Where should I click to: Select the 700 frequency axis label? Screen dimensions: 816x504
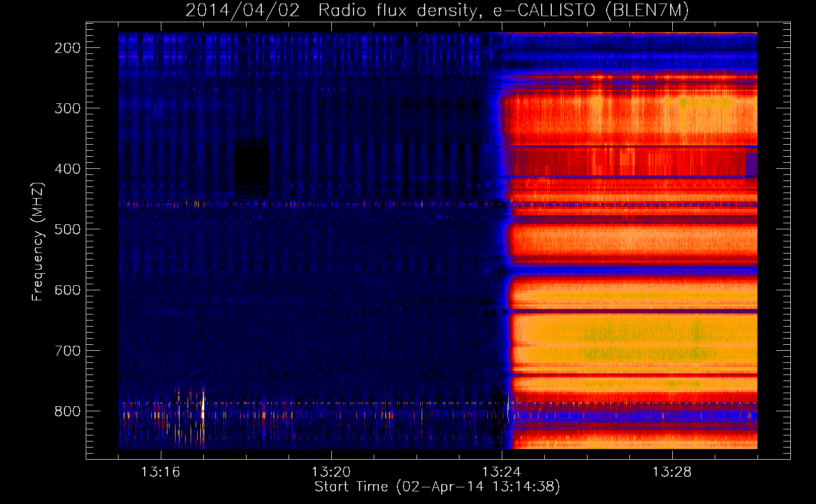pos(68,350)
